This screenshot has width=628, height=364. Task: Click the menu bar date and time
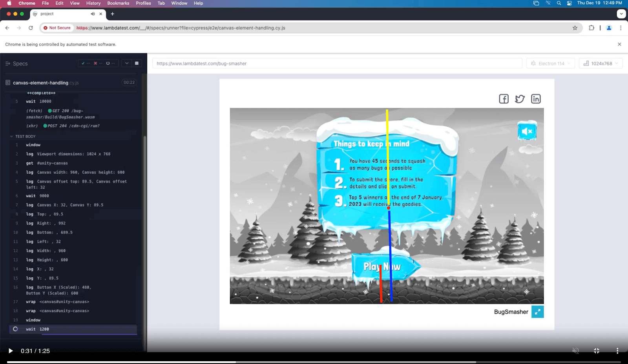pyautogui.click(x=599, y=3)
